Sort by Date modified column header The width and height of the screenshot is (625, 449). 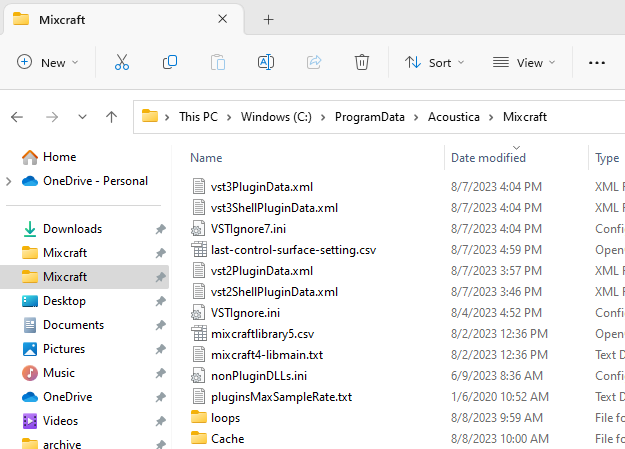coord(488,158)
